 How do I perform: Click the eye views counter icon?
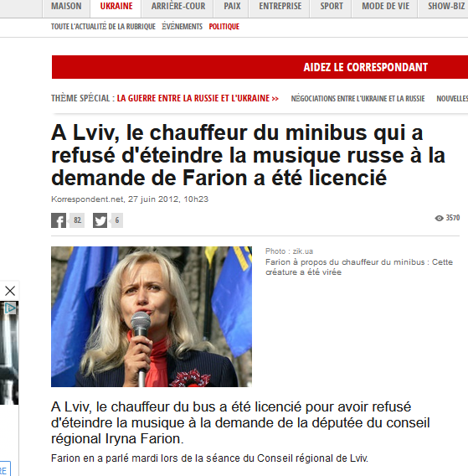(x=439, y=218)
